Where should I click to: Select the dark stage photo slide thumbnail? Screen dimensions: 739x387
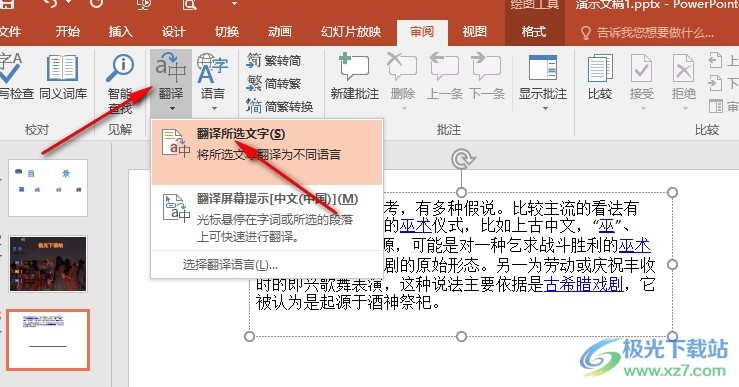[x=48, y=264]
